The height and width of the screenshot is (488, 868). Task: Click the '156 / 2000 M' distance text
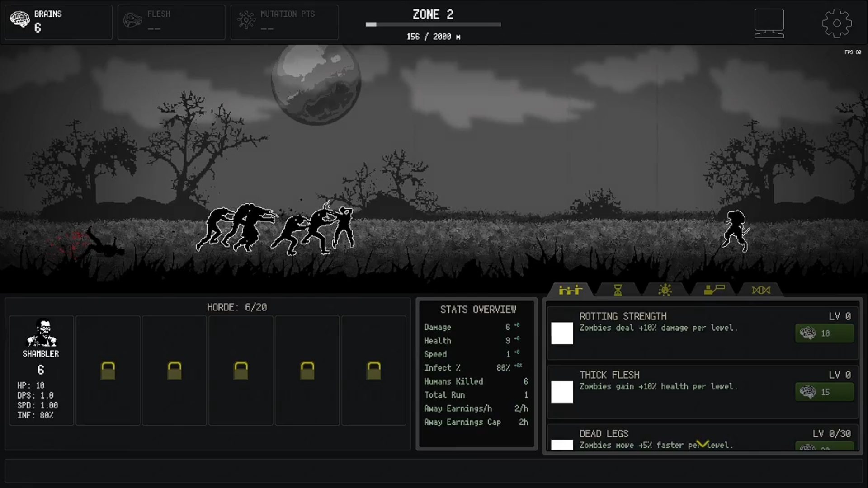pyautogui.click(x=433, y=37)
